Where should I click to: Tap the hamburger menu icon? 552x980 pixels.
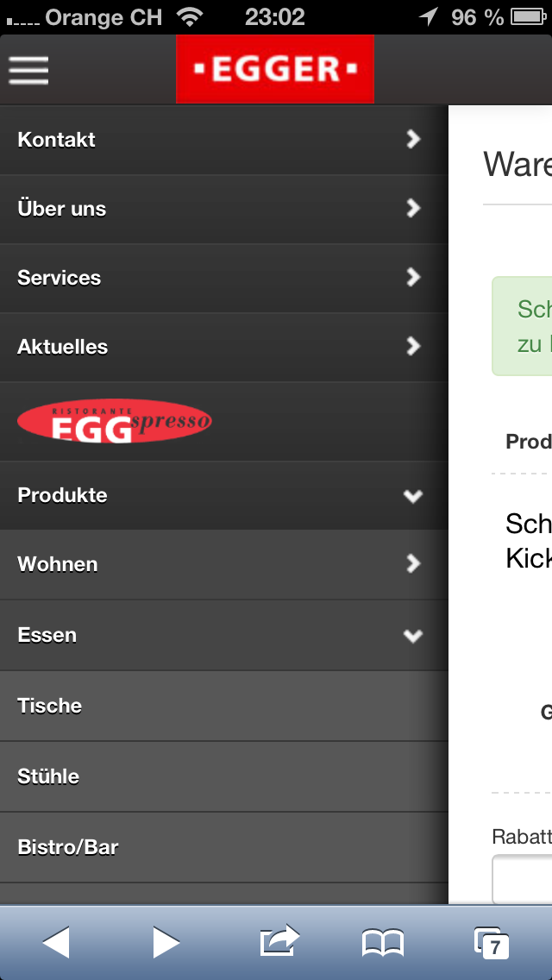click(28, 70)
